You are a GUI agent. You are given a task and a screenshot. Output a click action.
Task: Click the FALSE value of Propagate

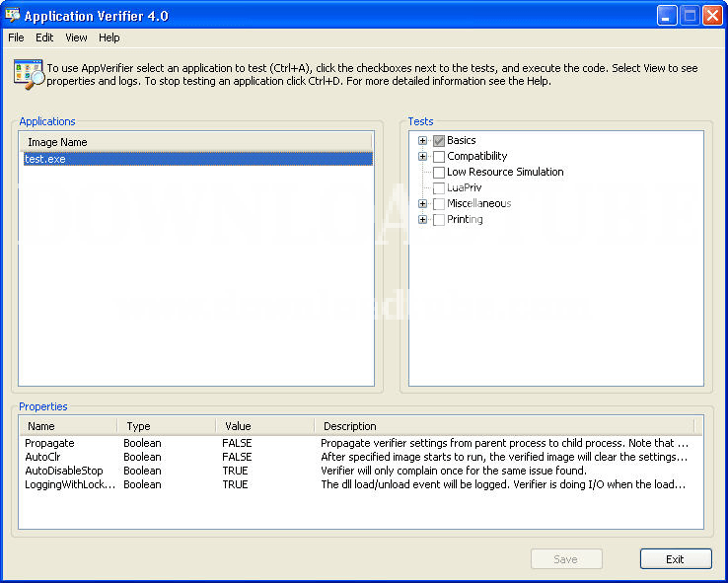tap(237, 443)
